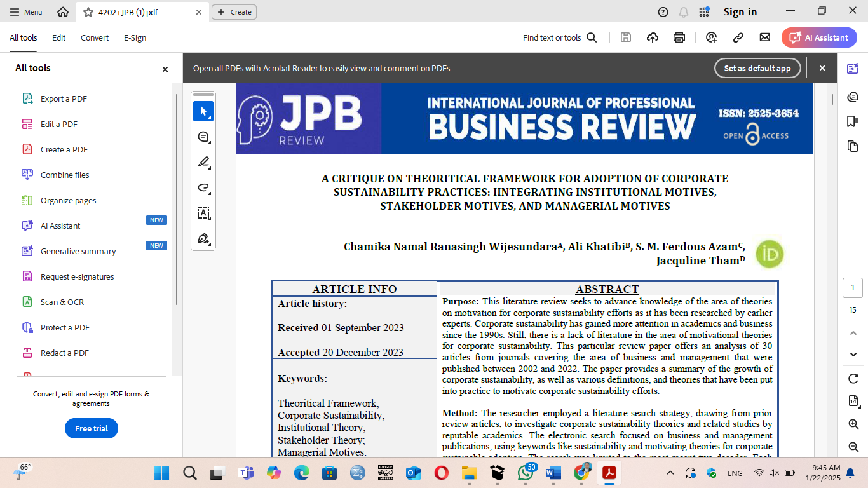The height and width of the screenshot is (488, 868).
Task: Start the Free trial
Action: click(x=92, y=428)
